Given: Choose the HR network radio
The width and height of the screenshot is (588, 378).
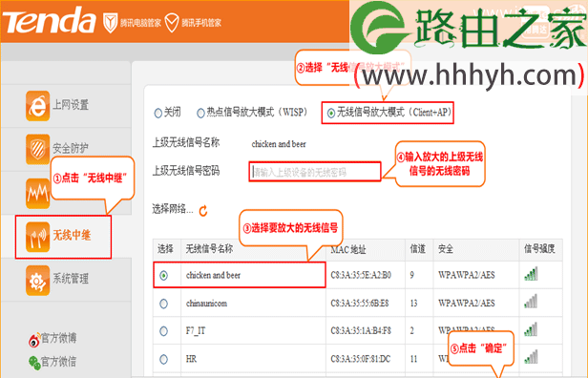Looking at the screenshot, I should (163, 359).
